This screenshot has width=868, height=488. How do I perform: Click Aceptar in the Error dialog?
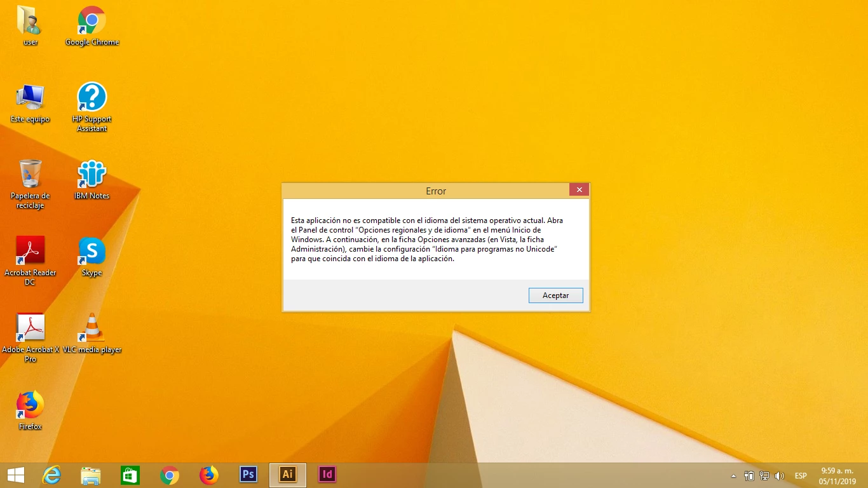pyautogui.click(x=555, y=295)
